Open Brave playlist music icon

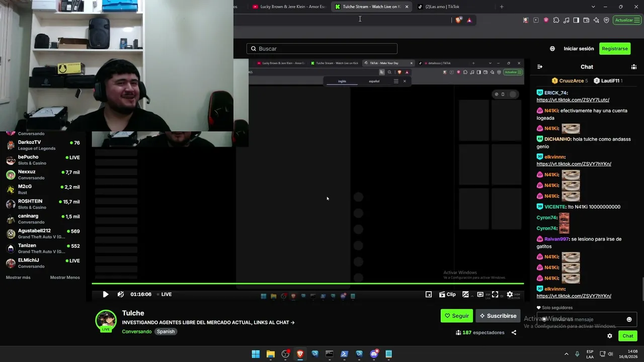point(567,20)
